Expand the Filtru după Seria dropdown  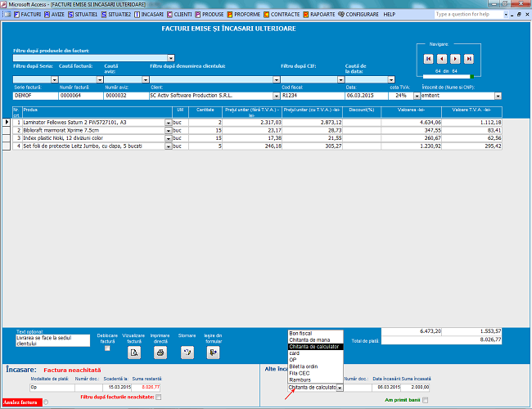click(x=55, y=79)
